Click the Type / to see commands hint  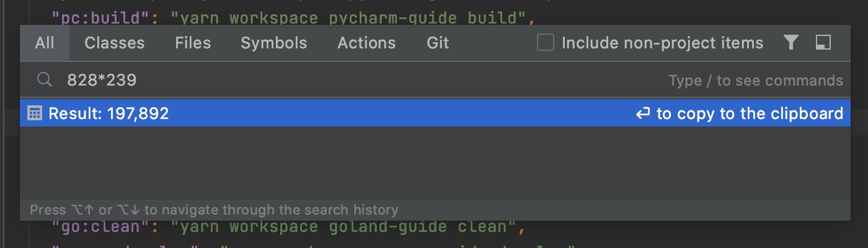[756, 81]
